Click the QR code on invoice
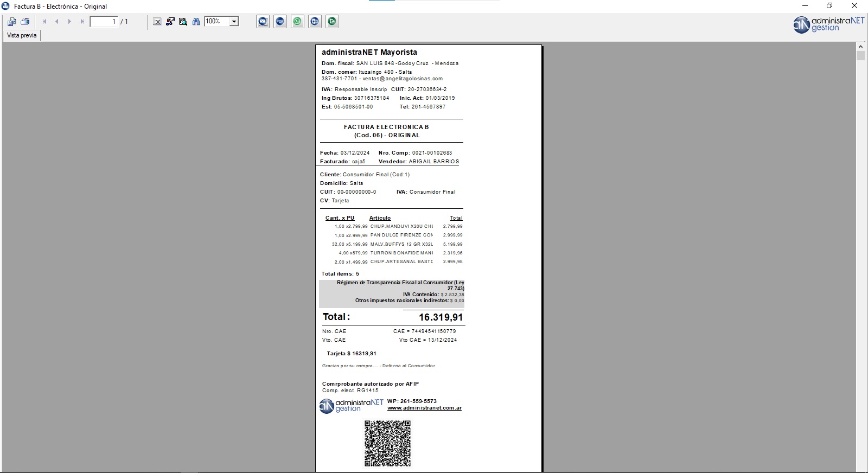The width and height of the screenshot is (868, 473). 387,443
